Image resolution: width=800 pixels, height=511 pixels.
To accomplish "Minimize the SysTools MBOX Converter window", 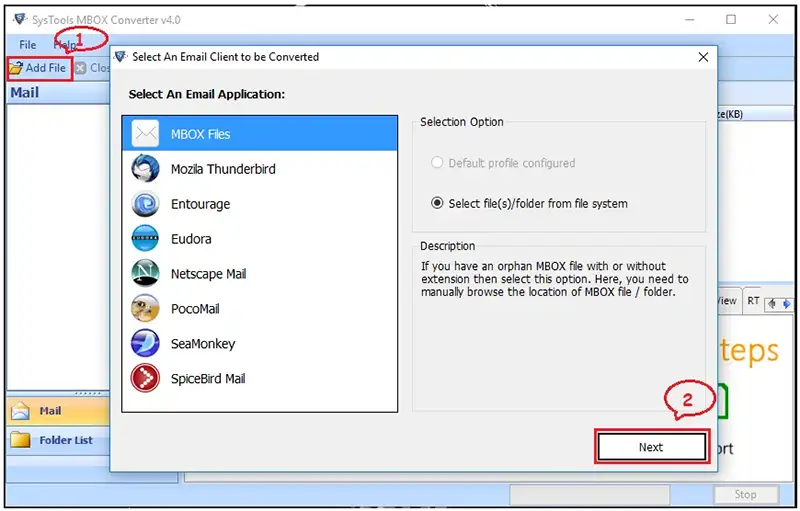I will pyautogui.click(x=690, y=19).
